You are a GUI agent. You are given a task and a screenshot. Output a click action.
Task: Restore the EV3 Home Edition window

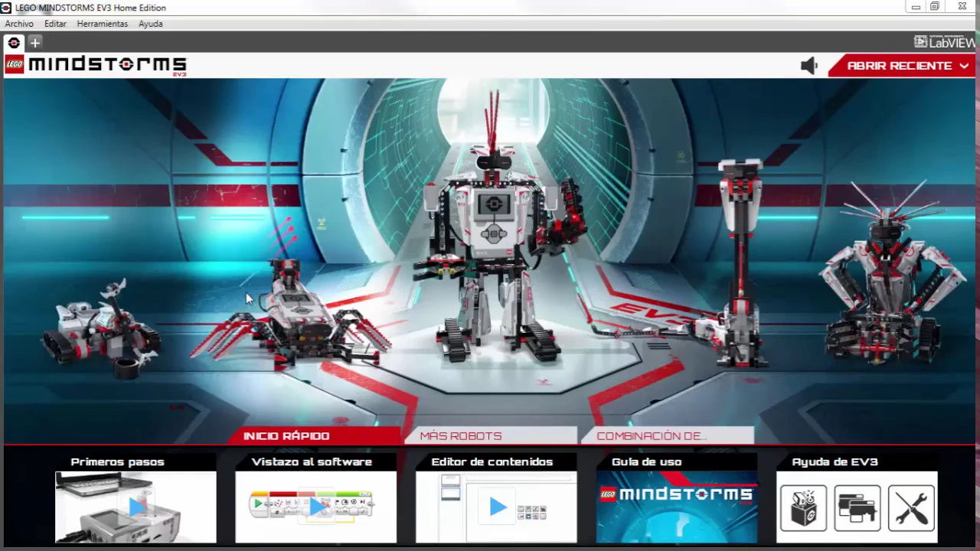tap(935, 7)
